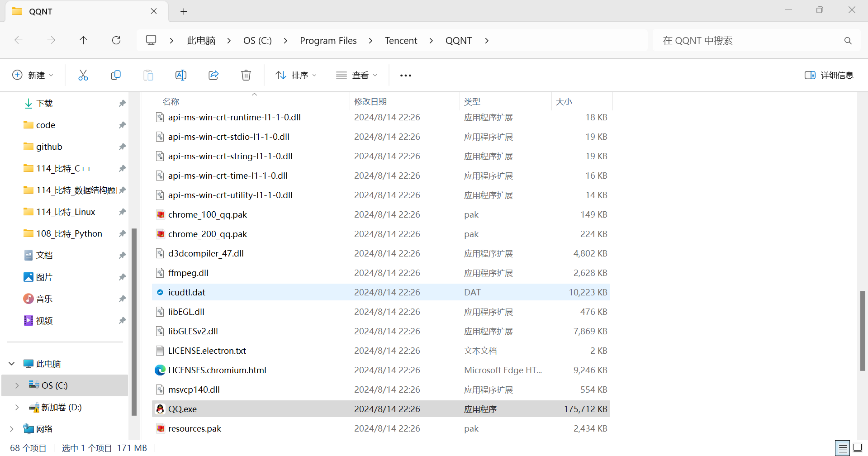Open 108_比特_Python in sidebar
The image size is (868, 456).
pos(69,233)
